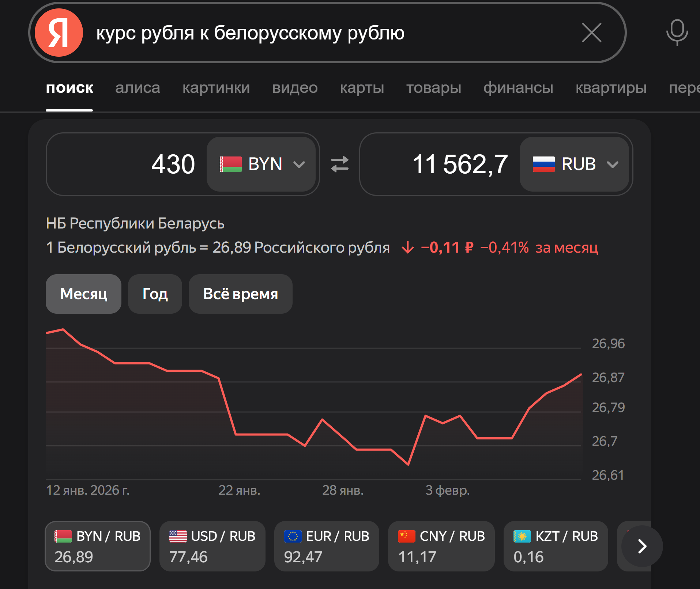This screenshot has width=700, height=589.
Task: Click the search query text field
Action: (329, 33)
